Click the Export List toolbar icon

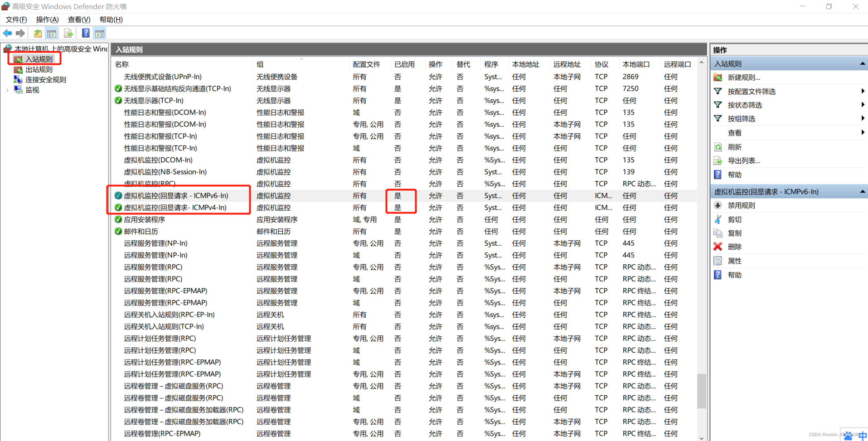pos(68,33)
